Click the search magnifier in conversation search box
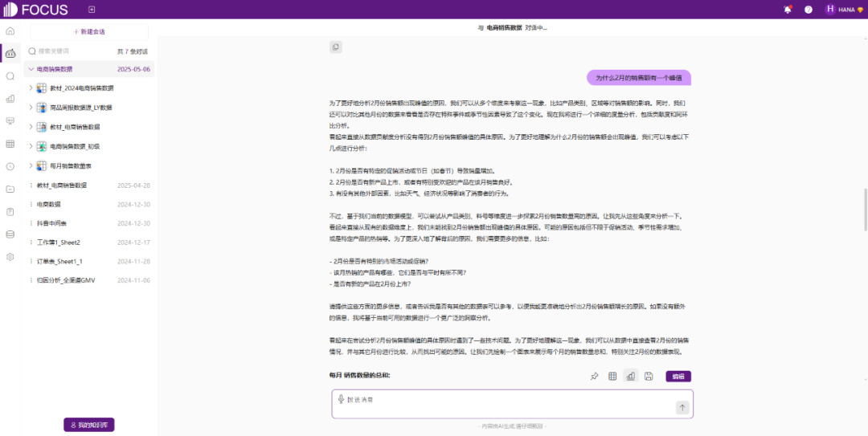 pos(32,51)
